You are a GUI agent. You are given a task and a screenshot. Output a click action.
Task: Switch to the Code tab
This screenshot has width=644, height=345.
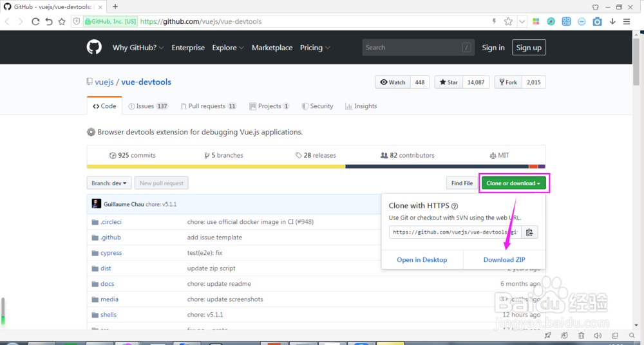(104, 106)
